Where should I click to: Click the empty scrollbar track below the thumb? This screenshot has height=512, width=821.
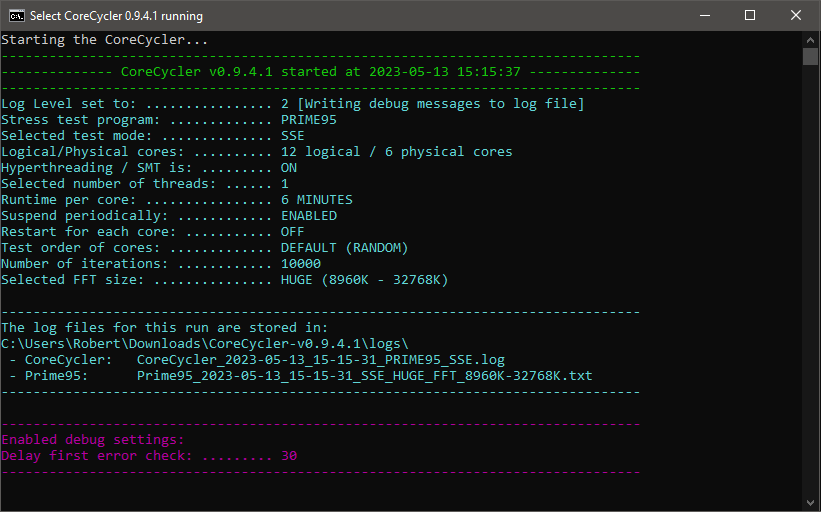[811, 300]
